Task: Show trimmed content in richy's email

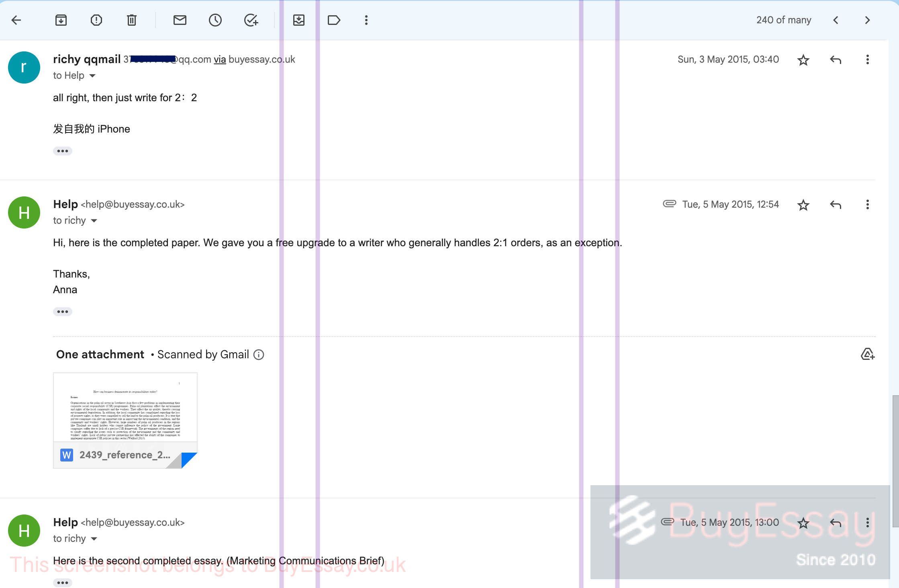Action: [x=63, y=151]
